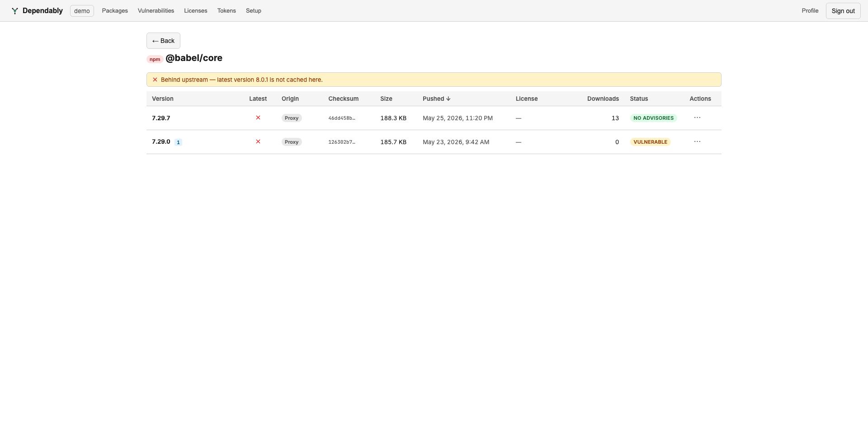Viewport: 868px width, 423px height.
Task: Click the advisory count badge beside 7.29.0
Action: (178, 142)
